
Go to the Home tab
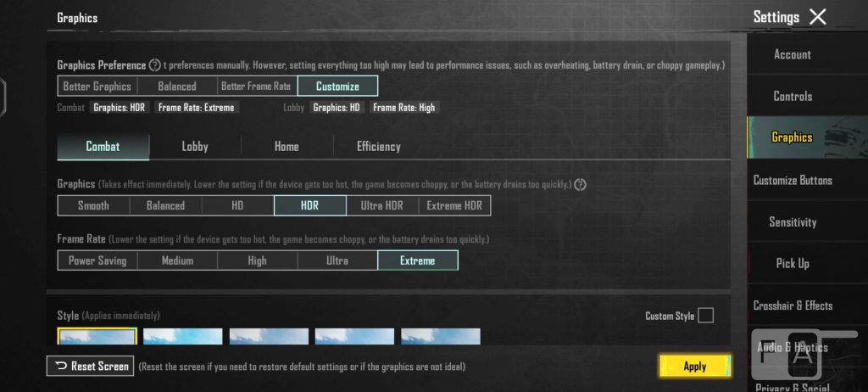tap(287, 147)
